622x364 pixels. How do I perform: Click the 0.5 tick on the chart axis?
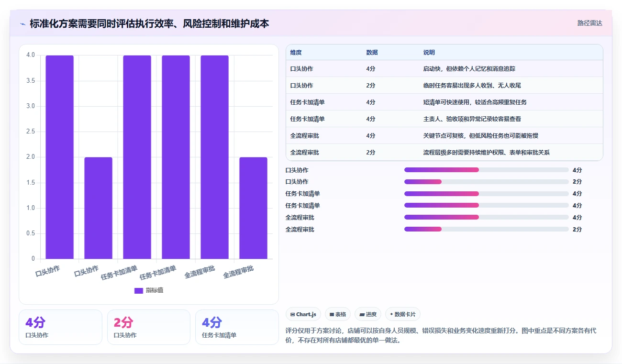point(31,233)
